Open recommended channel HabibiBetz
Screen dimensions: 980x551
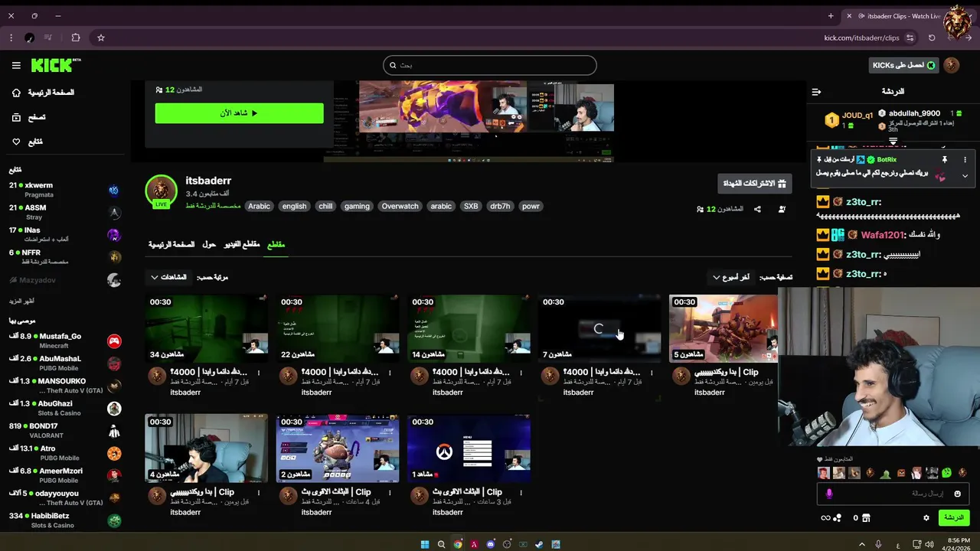click(x=64, y=520)
